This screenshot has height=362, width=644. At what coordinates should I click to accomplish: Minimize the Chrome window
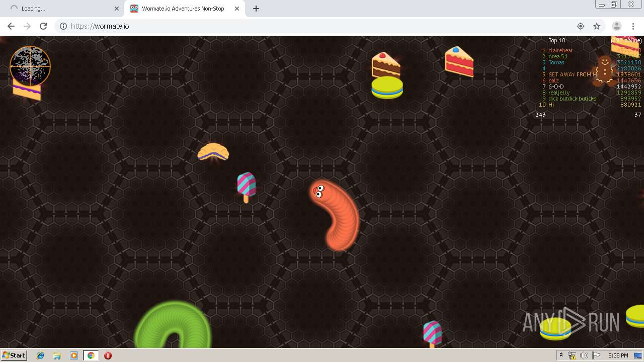[601, 5]
